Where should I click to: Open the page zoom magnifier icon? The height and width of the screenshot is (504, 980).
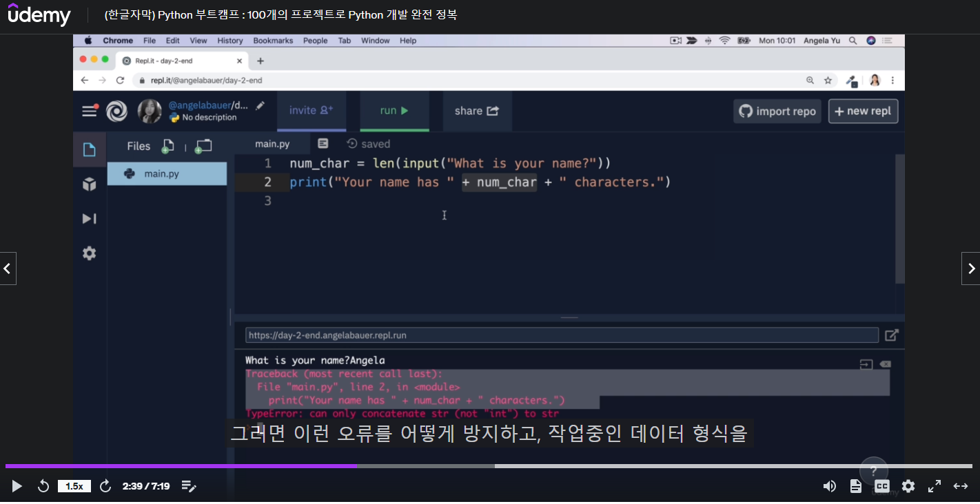pos(810,80)
